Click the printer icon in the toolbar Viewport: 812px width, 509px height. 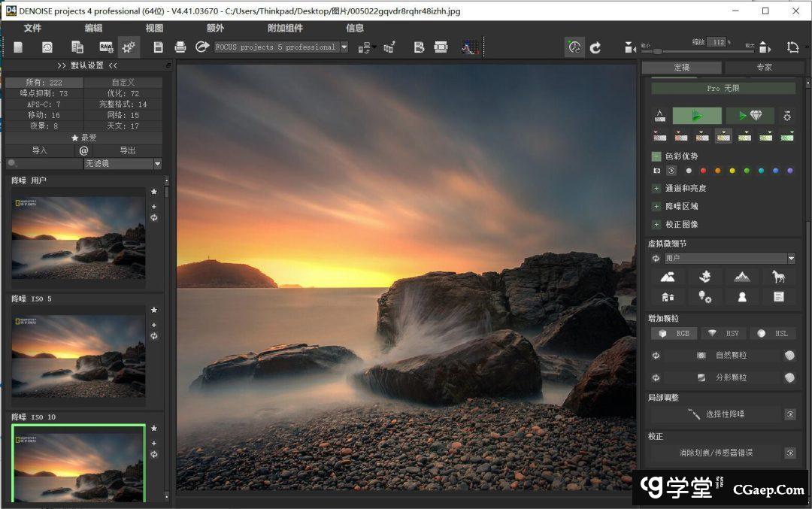[x=180, y=47]
